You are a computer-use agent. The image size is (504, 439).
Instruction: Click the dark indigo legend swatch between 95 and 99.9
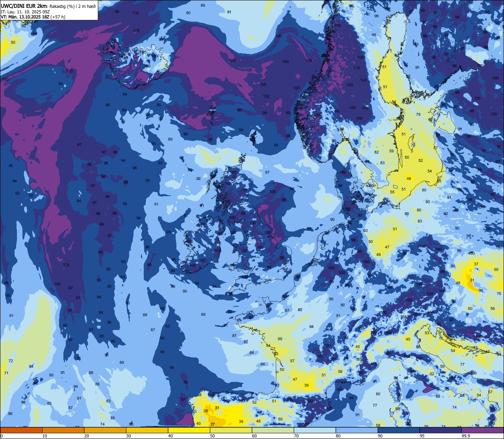click(441, 430)
